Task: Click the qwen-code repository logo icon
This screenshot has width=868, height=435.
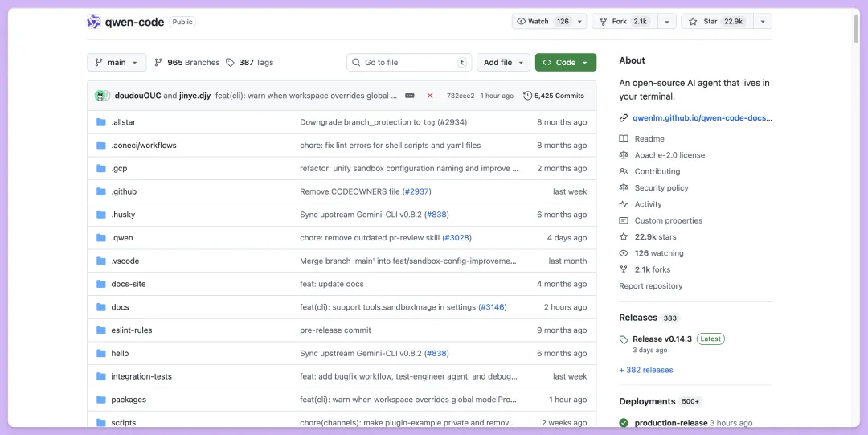Action: pyautogui.click(x=93, y=22)
